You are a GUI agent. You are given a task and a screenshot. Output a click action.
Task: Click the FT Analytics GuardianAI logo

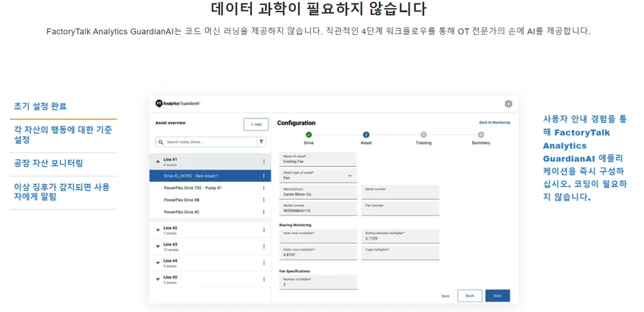(177, 103)
